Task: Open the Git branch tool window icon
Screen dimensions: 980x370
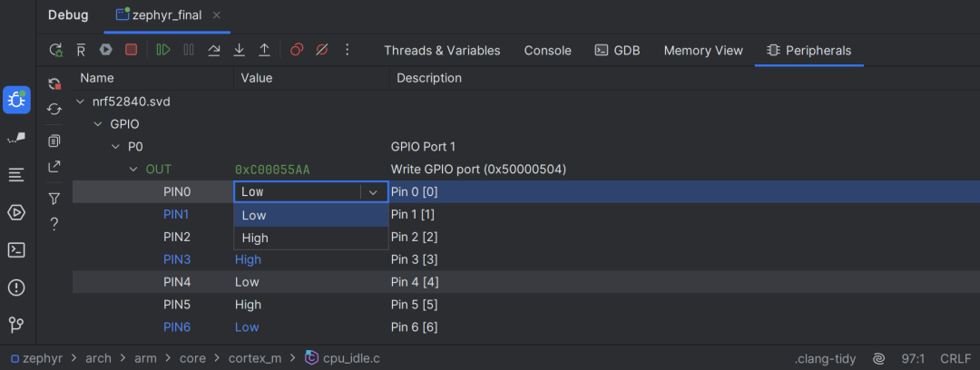Action: click(x=16, y=325)
